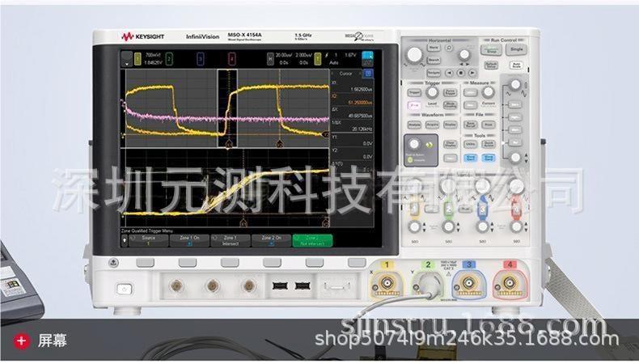
Task: Open the Cursor sidebar header
Action: tap(346, 74)
